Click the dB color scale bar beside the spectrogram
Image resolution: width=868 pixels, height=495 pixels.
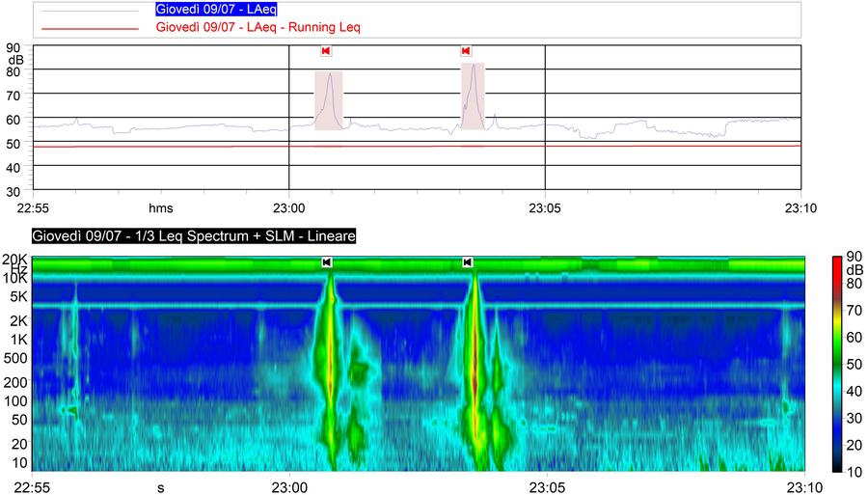[x=839, y=364]
